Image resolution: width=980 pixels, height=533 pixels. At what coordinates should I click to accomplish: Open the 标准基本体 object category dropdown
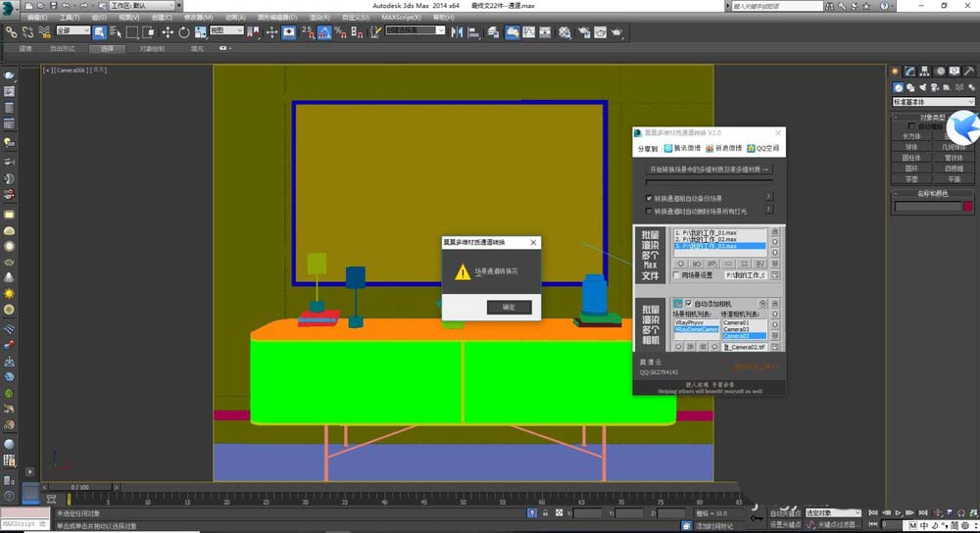[x=931, y=101]
